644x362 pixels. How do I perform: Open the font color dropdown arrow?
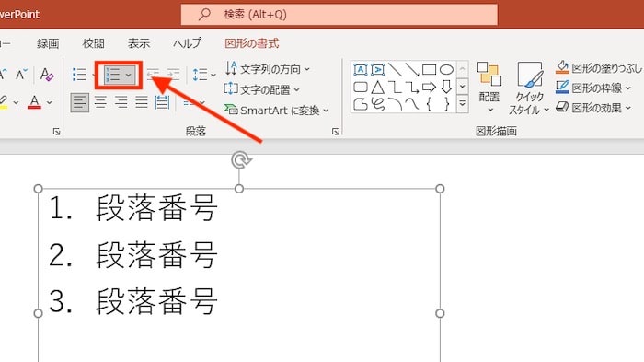pyautogui.click(x=50, y=102)
